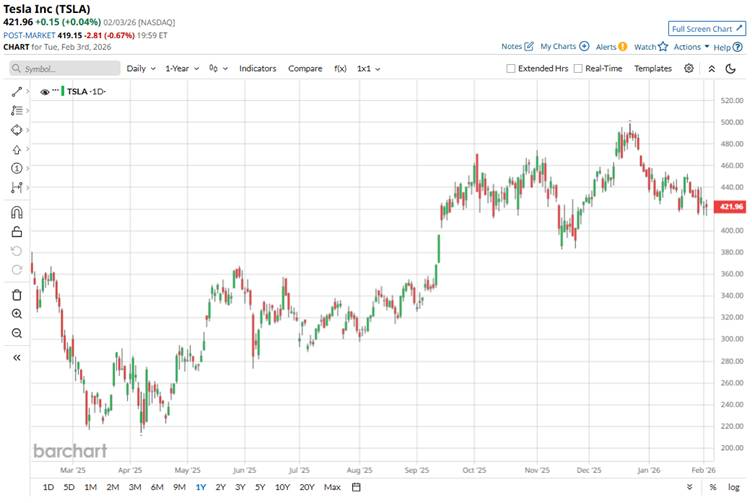
Task: Click the zoom in magnifier icon
Action: pyautogui.click(x=16, y=314)
